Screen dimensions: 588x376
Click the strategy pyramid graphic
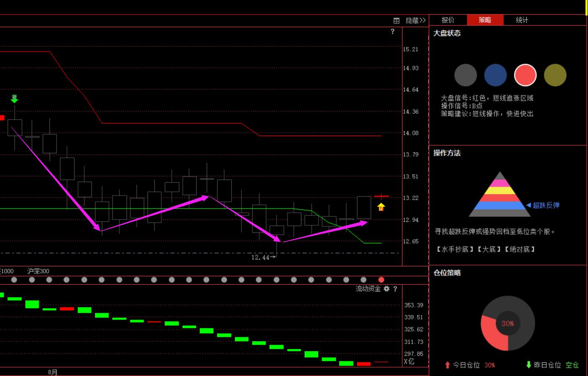coord(500,194)
